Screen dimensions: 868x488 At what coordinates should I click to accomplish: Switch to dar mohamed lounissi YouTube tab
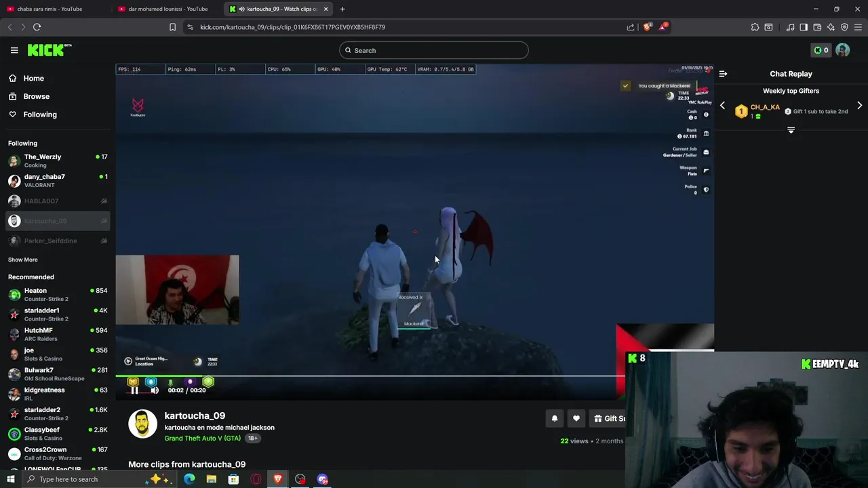[x=167, y=9]
